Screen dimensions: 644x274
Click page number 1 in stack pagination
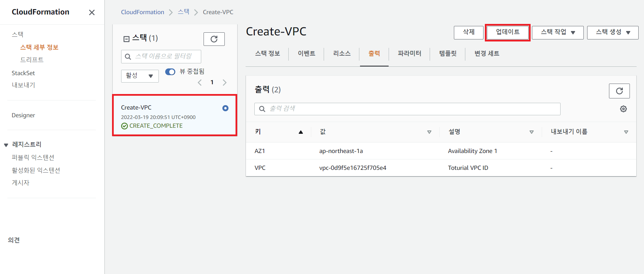click(212, 82)
